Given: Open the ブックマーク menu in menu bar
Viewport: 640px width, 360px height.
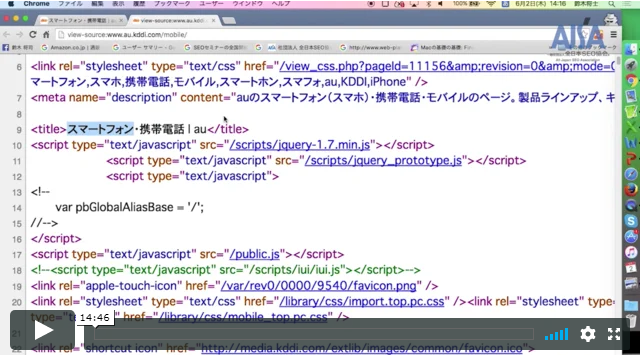Looking at the screenshot, I should (x=172, y=4).
